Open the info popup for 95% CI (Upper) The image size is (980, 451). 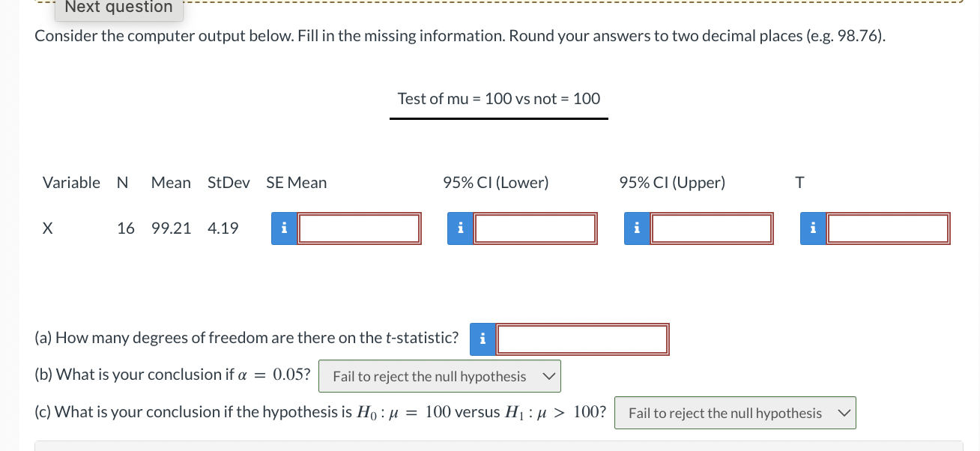point(637,228)
